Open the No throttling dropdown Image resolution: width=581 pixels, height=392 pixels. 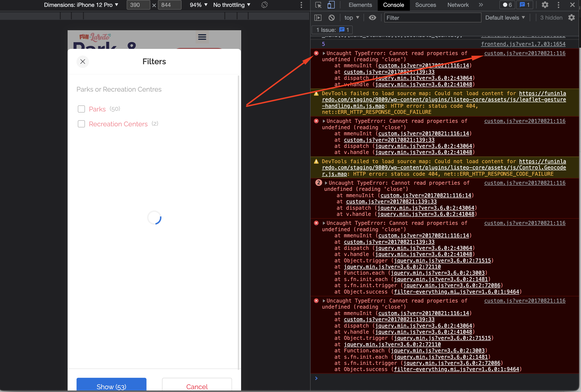[232, 5]
